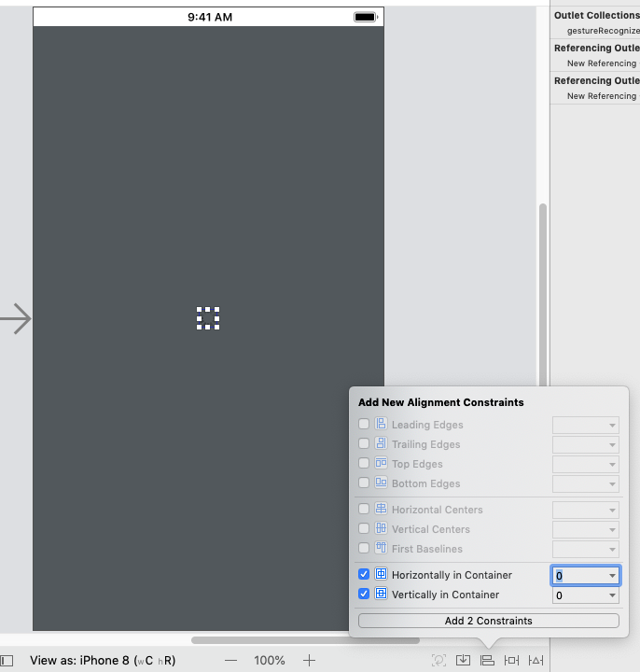The image size is (640, 672).
Task: Open the Embed In icon menu
Action: tap(464, 661)
